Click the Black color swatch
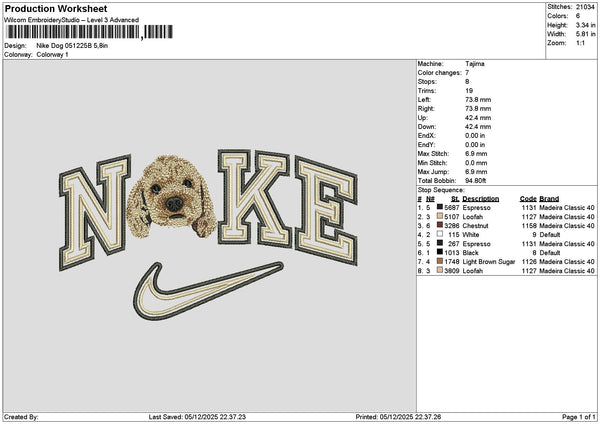Screen dimensions: 600x424 click(440, 252)
